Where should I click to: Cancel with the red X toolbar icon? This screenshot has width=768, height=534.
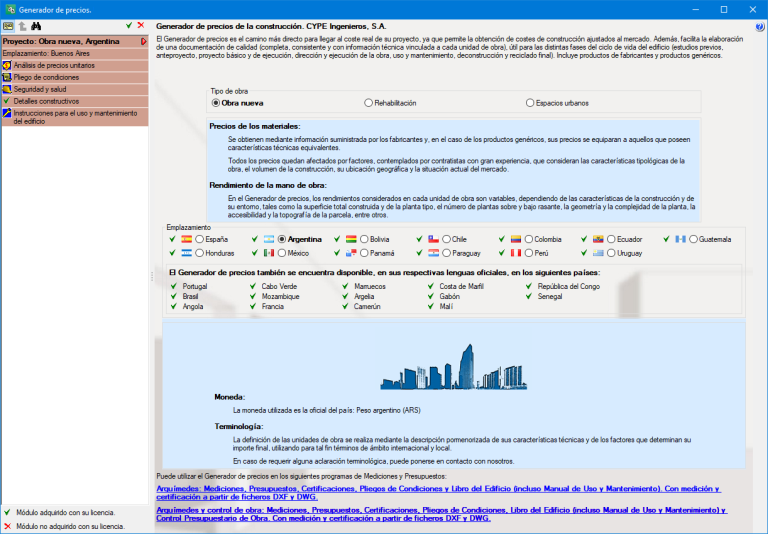pyautogui.click(x=141, y=25)
